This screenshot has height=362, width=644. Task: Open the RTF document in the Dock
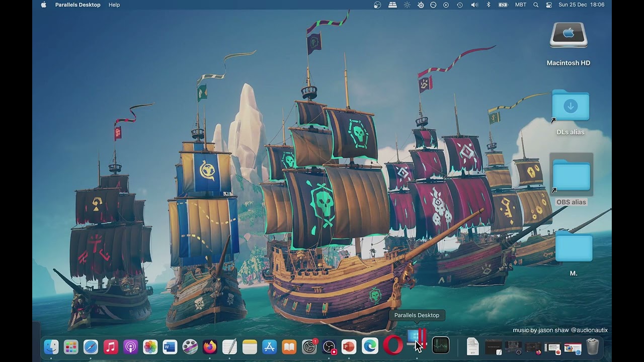[x=472, y=346]
